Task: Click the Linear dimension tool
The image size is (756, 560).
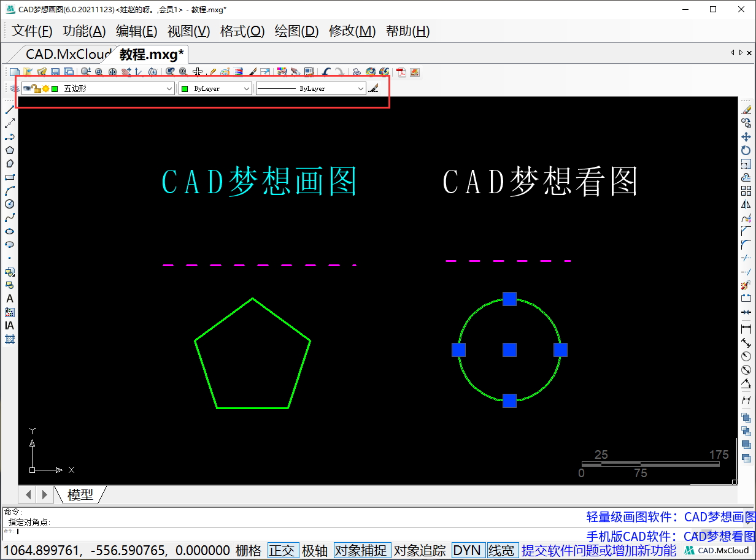Action: click(746, 329)
